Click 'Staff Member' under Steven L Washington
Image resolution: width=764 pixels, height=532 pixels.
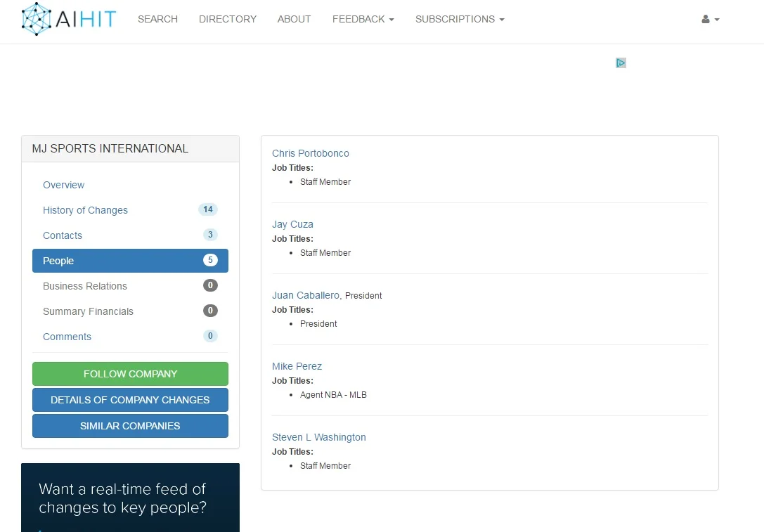(325, 466)
